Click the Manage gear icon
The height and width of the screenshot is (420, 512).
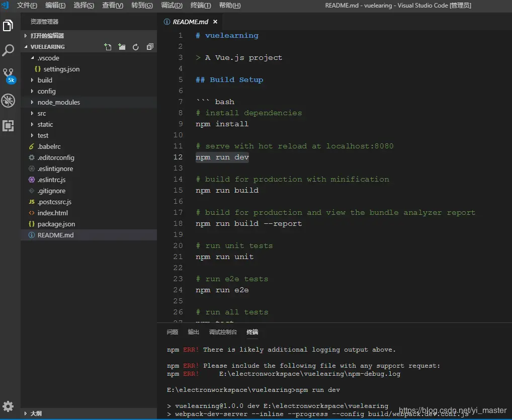[8, 406]
